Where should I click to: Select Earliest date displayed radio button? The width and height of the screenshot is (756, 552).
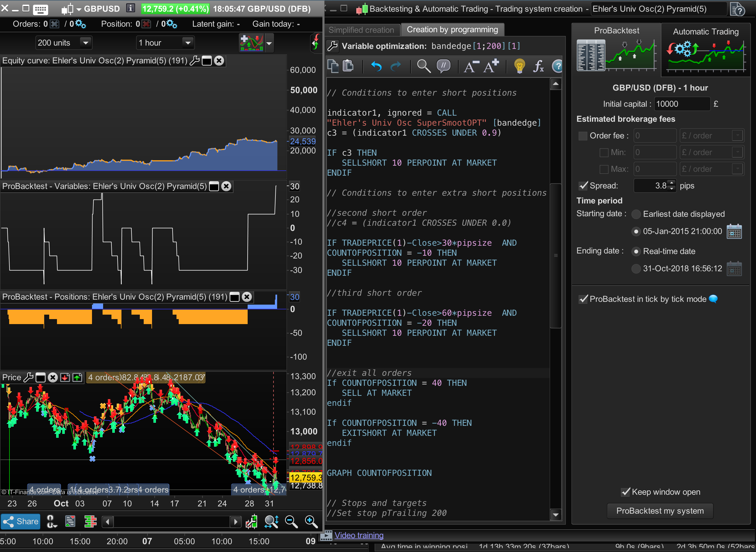[x=636, y=214]
